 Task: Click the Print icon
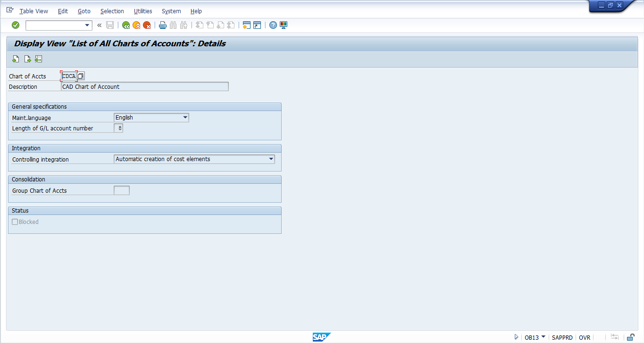click(163, 25)
